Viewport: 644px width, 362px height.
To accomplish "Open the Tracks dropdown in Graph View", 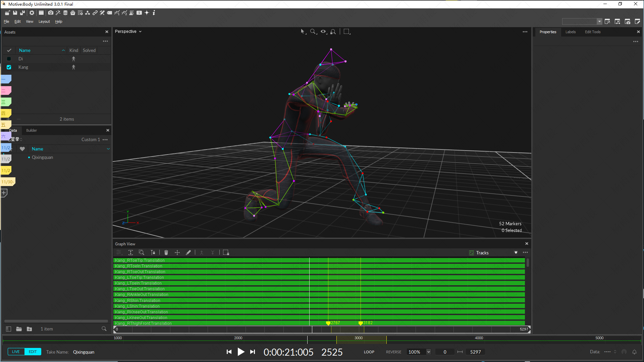I will pyautogui.click(x=516, y=253).
